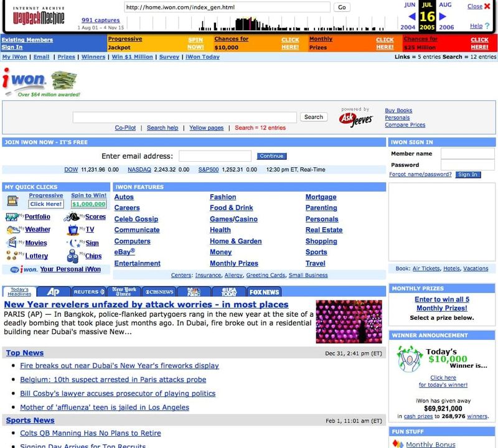Open Win $1 Million nav link
This screenshot has height=448, width=498.
point(132,57)
